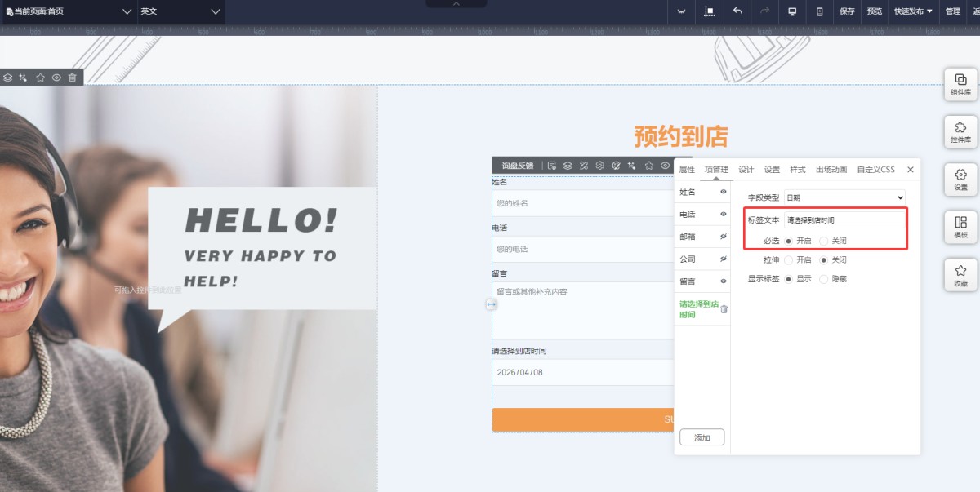Toggle the eye icon in the section toolbar

(x=56, y=78)
